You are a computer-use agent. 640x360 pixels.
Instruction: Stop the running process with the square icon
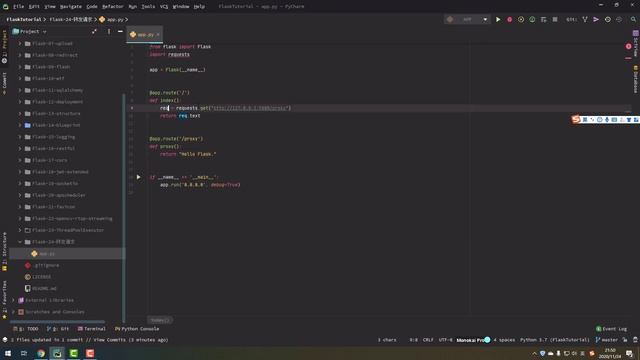click(555, 19)
